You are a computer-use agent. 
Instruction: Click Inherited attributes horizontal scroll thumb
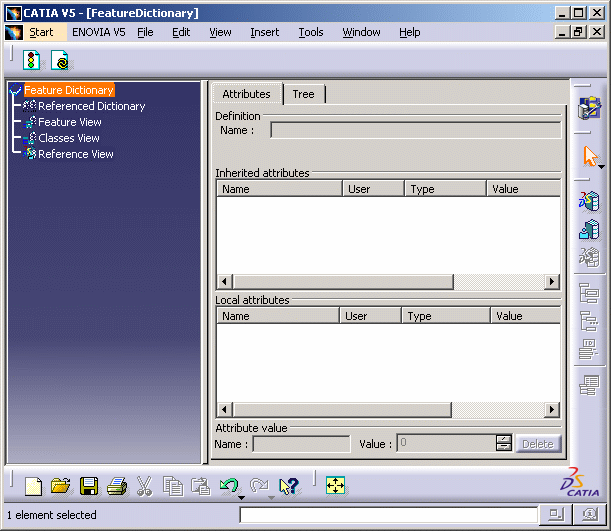point(343,281)
